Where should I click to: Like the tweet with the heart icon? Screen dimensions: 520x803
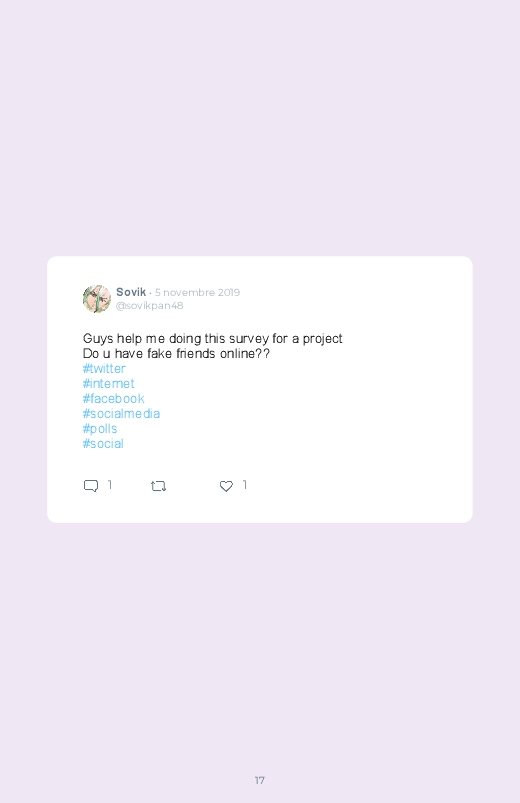[x=226, y=485]
